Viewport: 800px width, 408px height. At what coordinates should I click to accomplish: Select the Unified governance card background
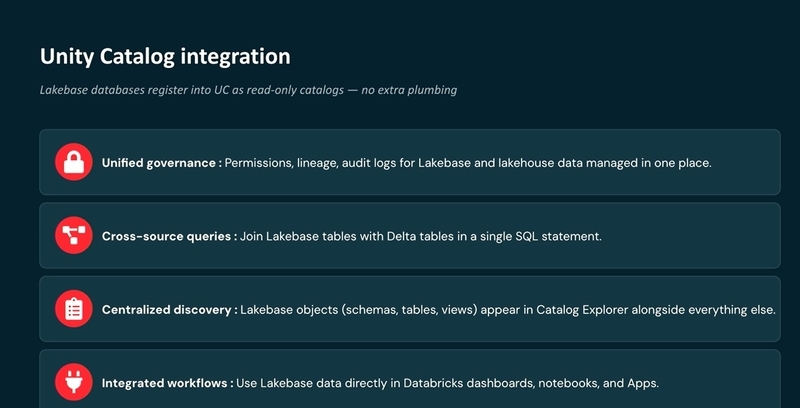pyautogui.click(x=410, y=162)
